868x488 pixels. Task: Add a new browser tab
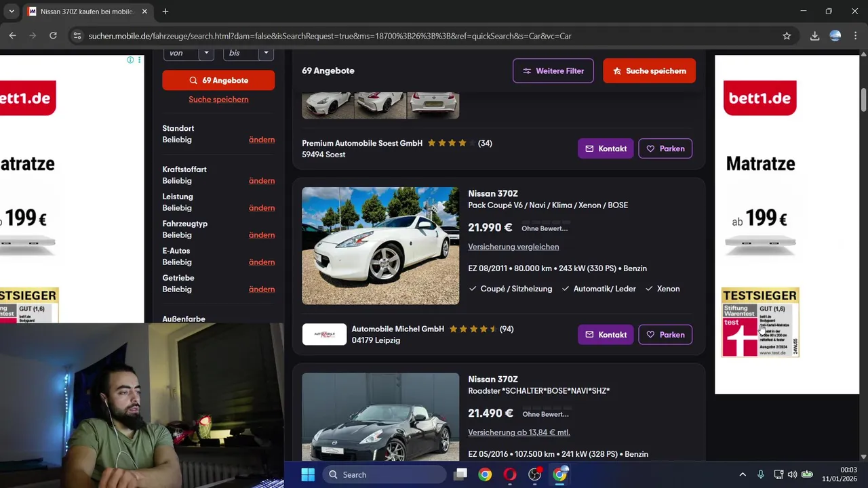[165, 12]
